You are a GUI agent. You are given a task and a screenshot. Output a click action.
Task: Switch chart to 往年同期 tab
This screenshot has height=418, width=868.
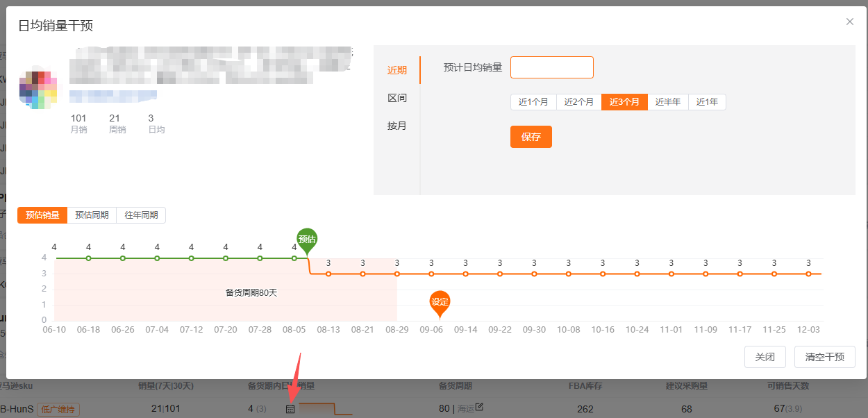[x=141, y=215]
